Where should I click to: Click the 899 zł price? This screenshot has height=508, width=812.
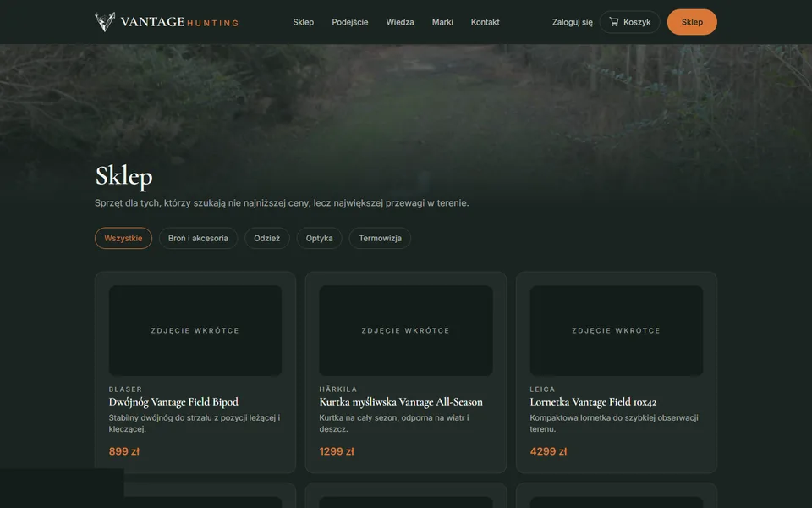point(124,451)
